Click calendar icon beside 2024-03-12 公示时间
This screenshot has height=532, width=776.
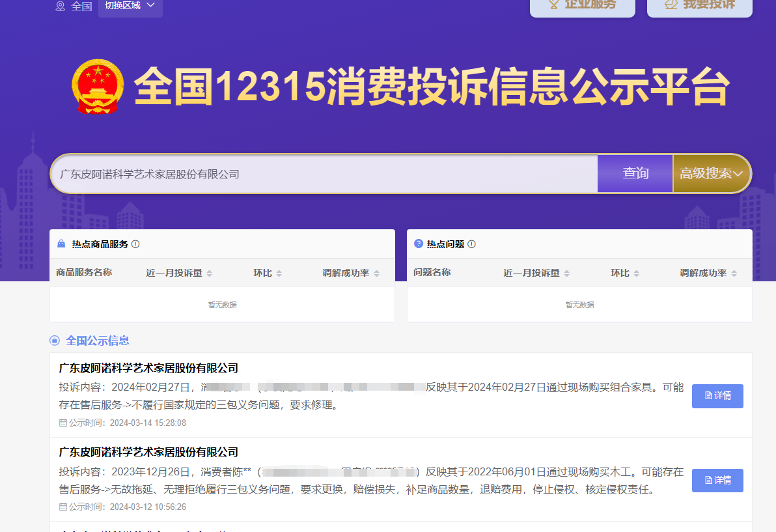coord(63,507)
